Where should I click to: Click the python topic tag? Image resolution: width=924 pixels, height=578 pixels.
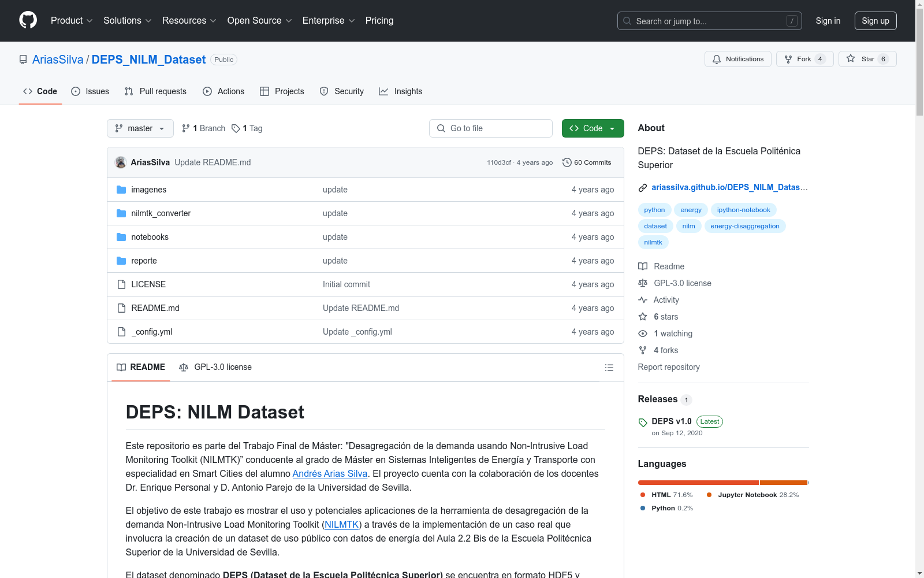click(654, 210)
